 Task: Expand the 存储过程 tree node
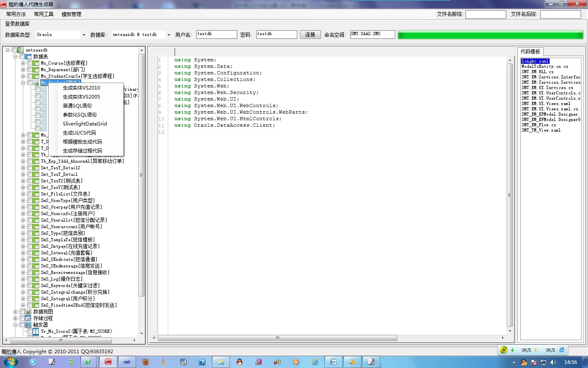coord(16,318)
